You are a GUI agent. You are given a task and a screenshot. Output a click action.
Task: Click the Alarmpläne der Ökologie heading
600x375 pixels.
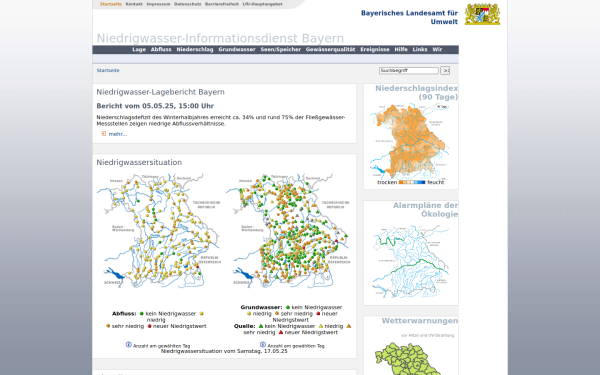[x=426, y=210]
